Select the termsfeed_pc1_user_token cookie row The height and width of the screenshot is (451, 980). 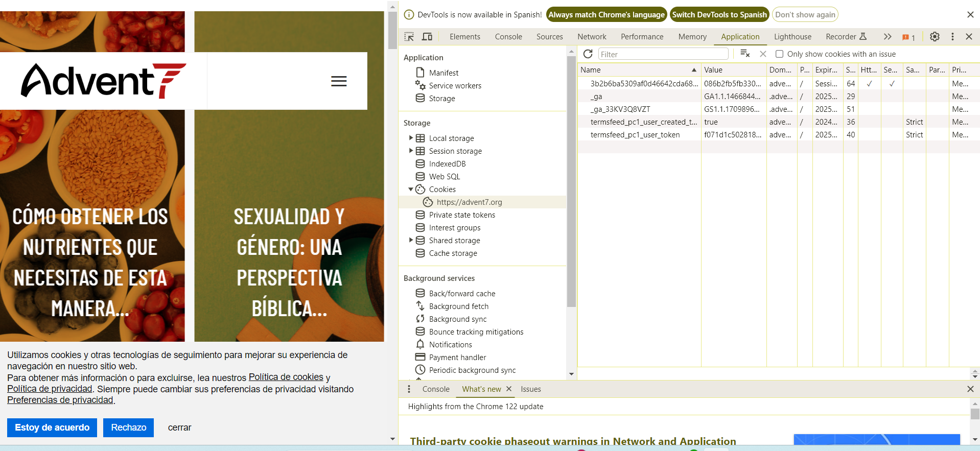click(x=635, y=135)
